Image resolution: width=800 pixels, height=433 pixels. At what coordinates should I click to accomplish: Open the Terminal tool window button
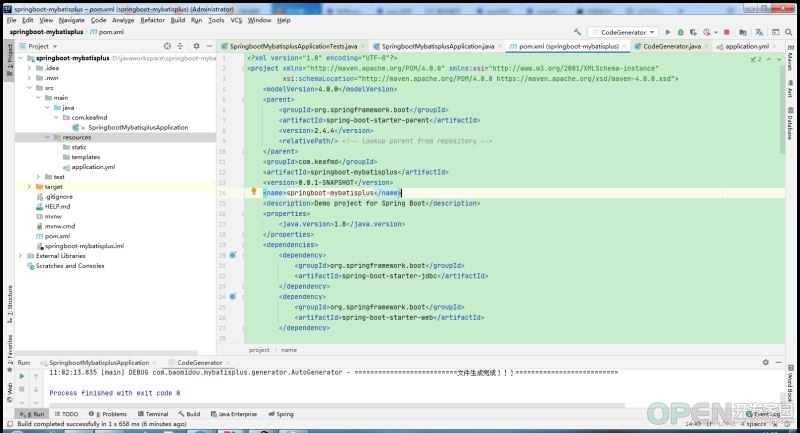pyautogui.click(x=153, y=414)
